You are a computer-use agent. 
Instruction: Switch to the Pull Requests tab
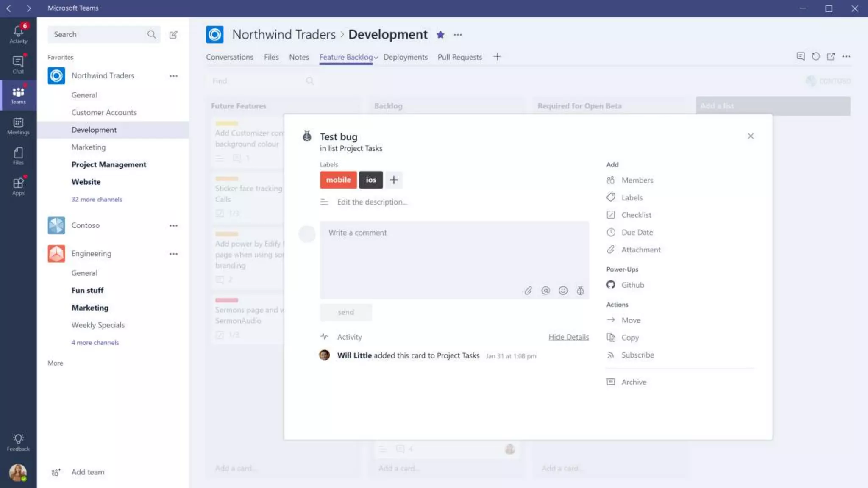click(x=459, y=57)
